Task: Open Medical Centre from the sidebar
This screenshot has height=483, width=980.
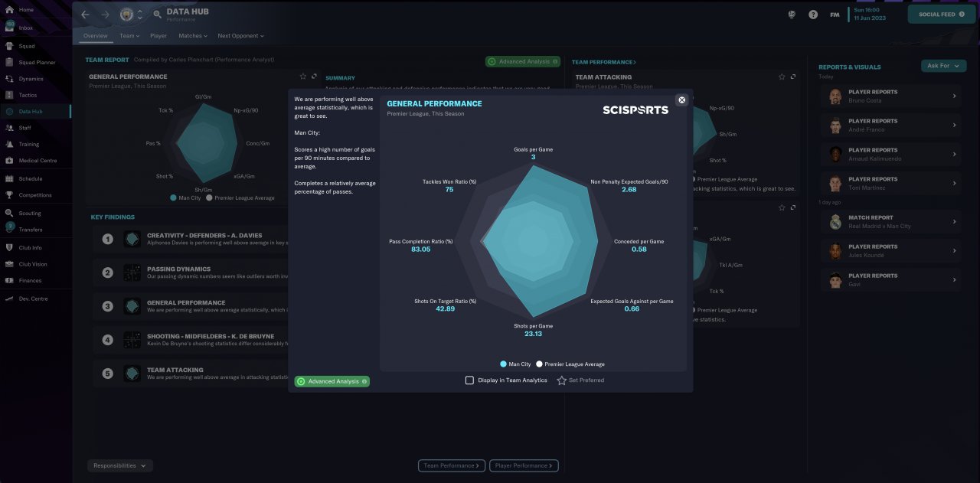Action: pos(35,161)
